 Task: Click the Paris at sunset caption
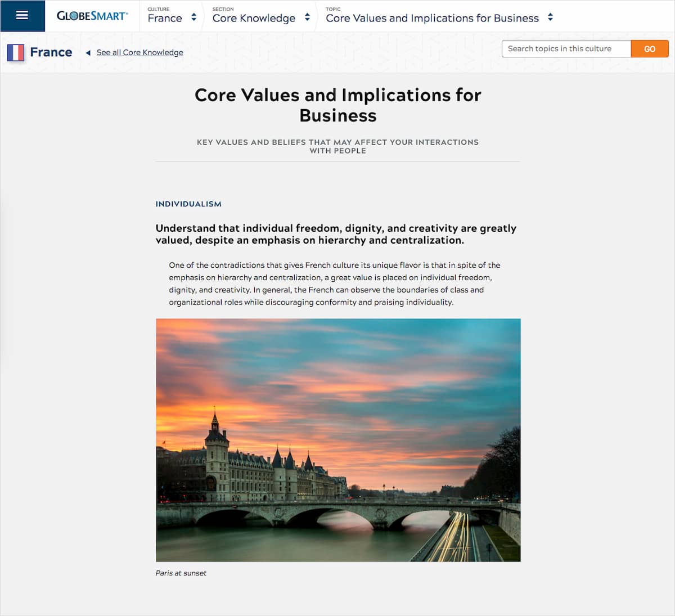181,573
